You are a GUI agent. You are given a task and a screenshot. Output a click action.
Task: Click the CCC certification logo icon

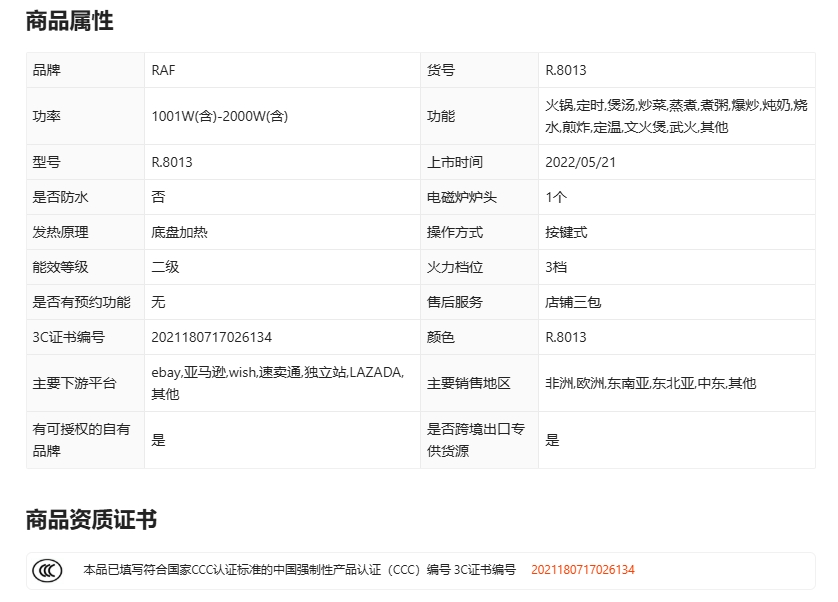[47, 570]
